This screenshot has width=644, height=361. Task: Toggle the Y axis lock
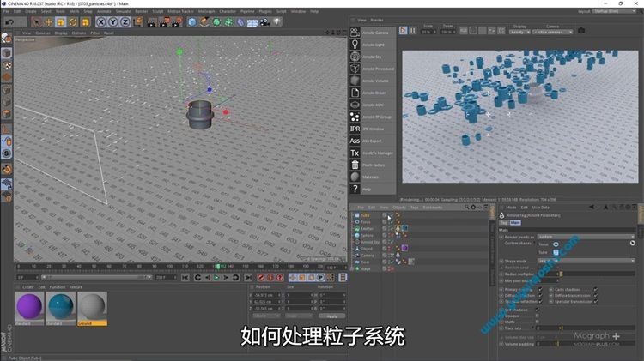tap(113, 21)
